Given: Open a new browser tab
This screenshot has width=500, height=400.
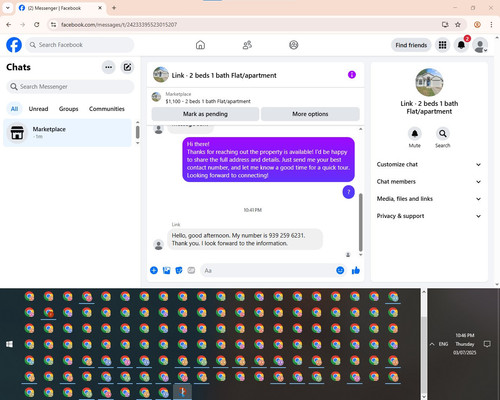Looking at the screenshot, I should tap(114, 8).
